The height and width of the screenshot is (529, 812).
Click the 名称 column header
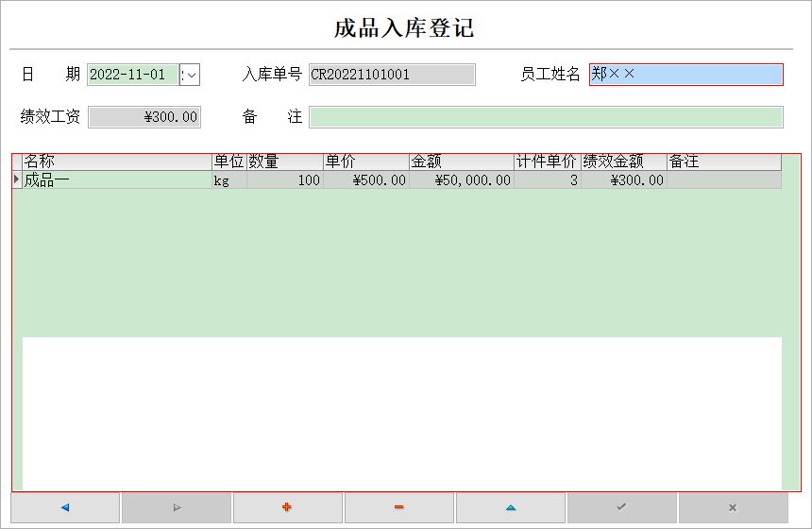117,162
